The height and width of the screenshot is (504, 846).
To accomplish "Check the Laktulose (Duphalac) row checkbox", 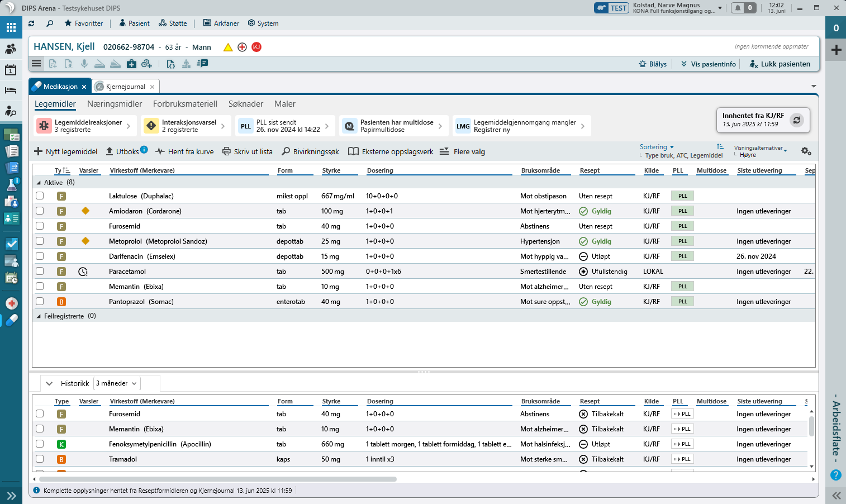I will (x=40, y=196).
